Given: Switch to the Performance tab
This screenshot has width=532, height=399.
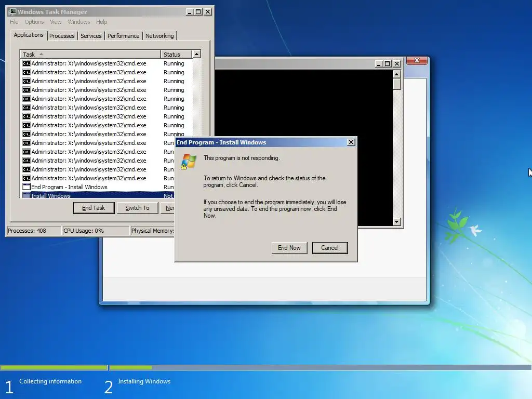Looking at the screenshot, I should (x=123, y=36).
